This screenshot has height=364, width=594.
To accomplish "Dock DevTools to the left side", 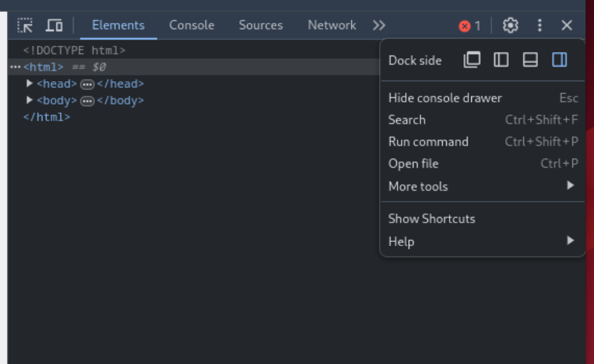I will [501, 60].
